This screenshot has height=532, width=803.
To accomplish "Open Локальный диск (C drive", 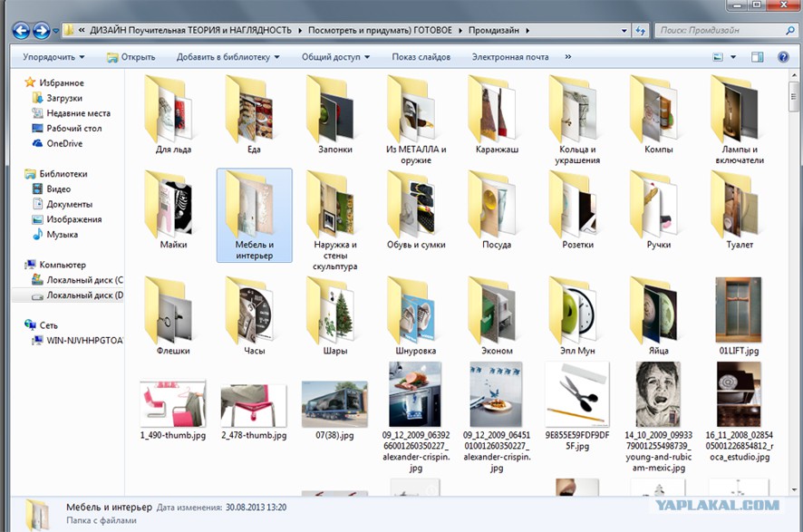I will tap(77, 280).
